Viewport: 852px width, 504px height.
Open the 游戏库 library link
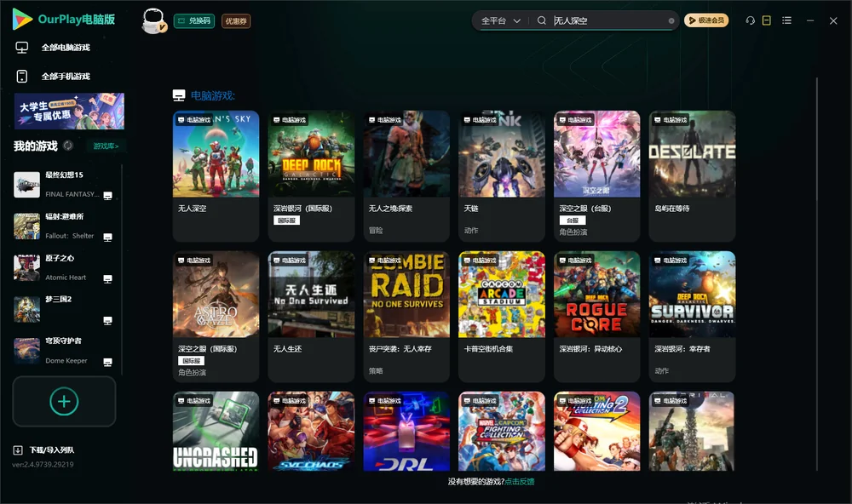[106, 146]
